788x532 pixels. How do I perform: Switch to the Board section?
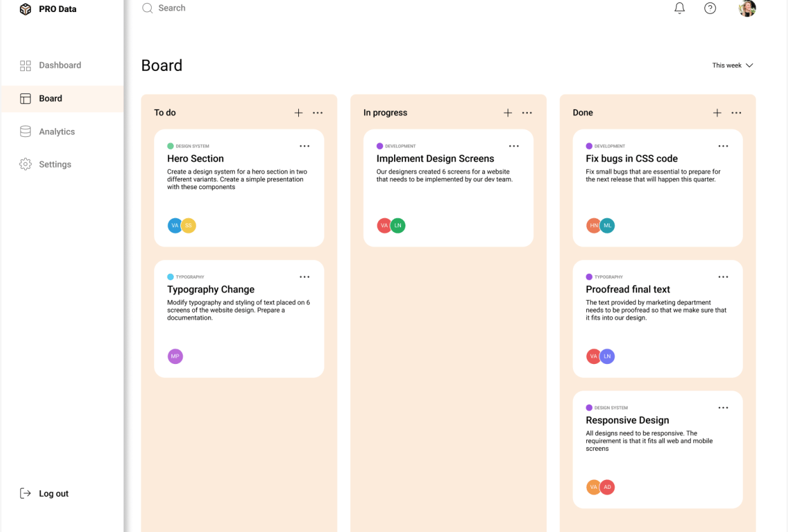pyautogui.click(x=50, y=98)
